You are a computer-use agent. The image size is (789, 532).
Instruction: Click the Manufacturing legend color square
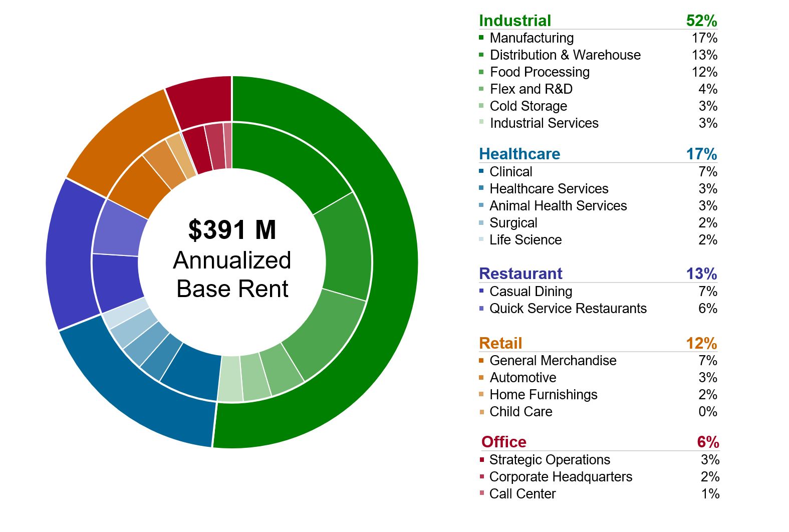pyautogui.click(x=481, y=37)
